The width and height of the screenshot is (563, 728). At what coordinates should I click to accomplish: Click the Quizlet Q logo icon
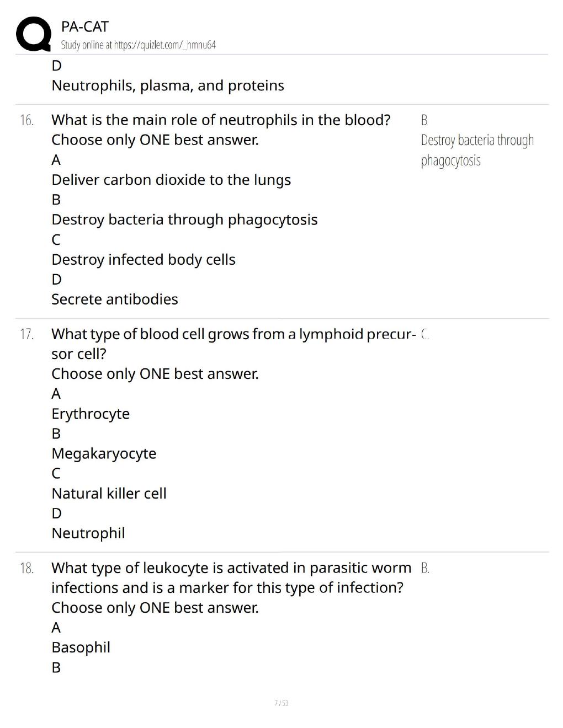tap(34, 35)
